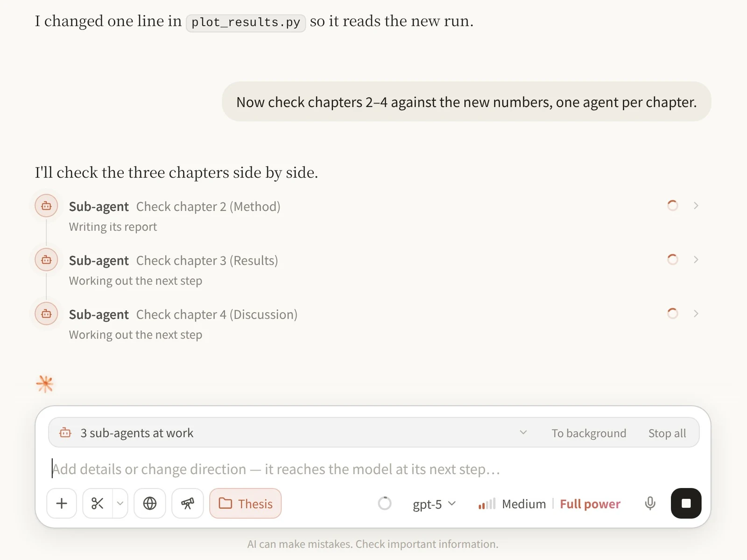Viewport: 747px width, 560px height.
Task: Click 'Working out the next step' under chapter 3
Action: click(135, 281)
